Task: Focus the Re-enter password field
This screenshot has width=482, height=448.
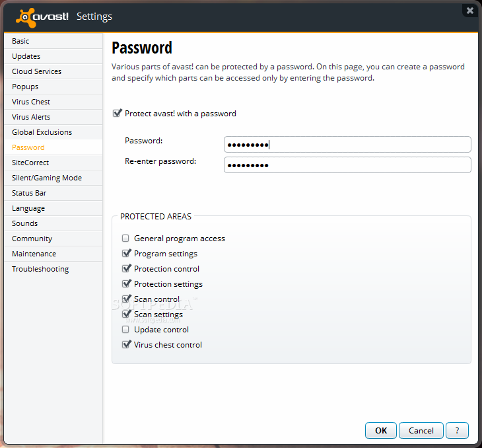Action: [x=347, y=165]
